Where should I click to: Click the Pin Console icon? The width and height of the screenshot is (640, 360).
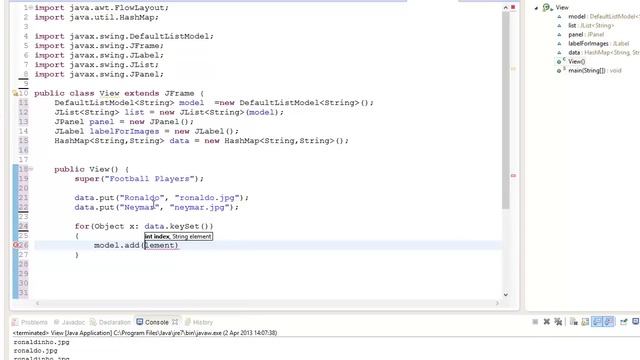[x=624, y=322]
